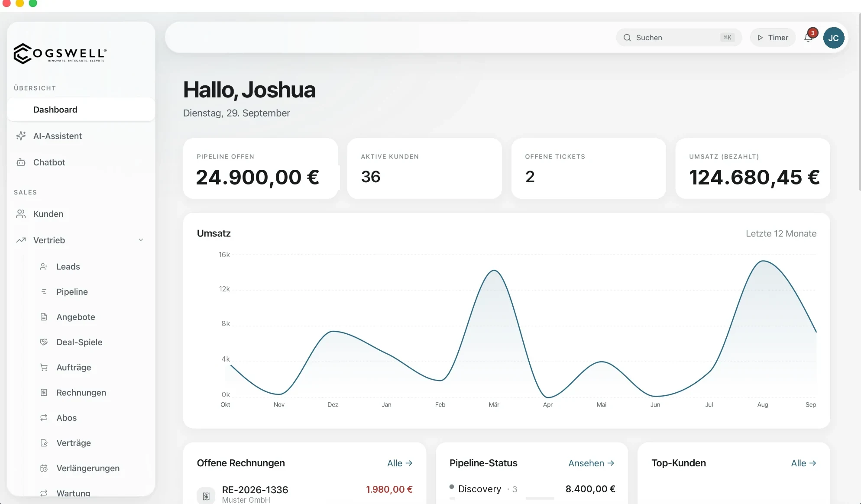Open the JC user avatar
Image resolution: width=861 pixels, height=504 pixels.
pyautogui.click(x=834, y=38)
